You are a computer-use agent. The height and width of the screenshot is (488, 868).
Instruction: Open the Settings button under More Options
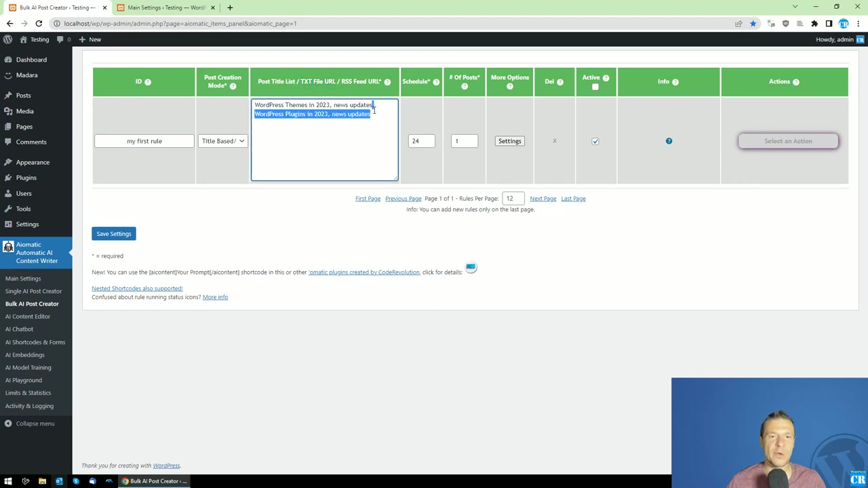pyautogui.click(x=509, y=141)
